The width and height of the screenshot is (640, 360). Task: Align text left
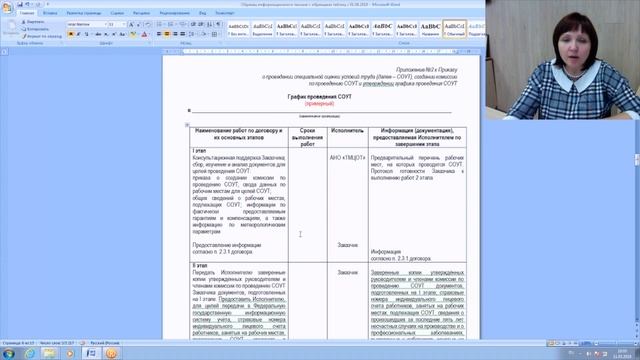click(x=159, y=34)
